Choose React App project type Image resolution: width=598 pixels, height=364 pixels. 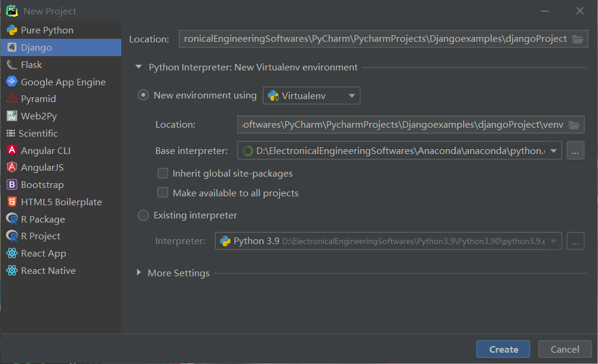click(x=61, y=253)
